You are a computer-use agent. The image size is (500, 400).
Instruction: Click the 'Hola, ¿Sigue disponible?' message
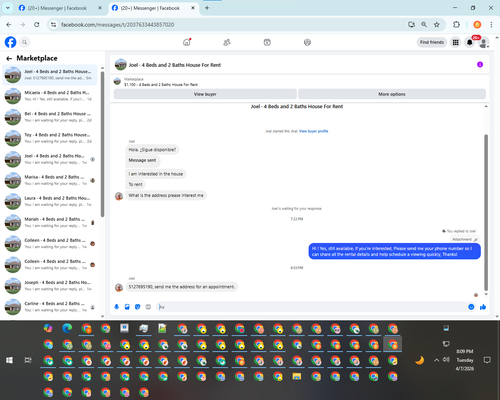point(152,150)
